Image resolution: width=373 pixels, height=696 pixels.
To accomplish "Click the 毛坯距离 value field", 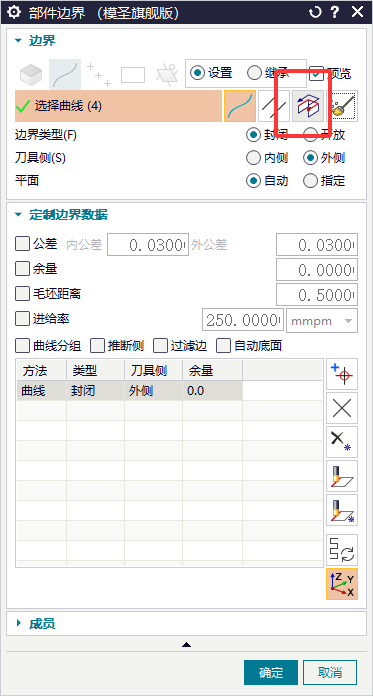I will (x=317, y=295).
